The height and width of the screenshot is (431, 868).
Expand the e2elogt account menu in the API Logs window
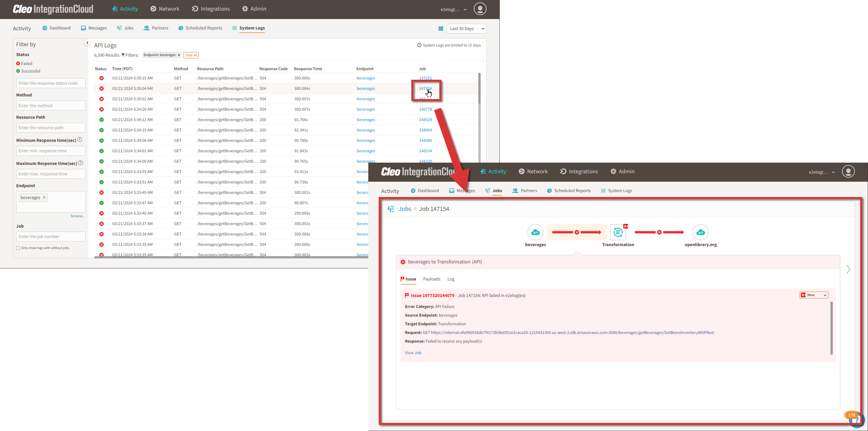pyautogui.click(x=453, y=10)
